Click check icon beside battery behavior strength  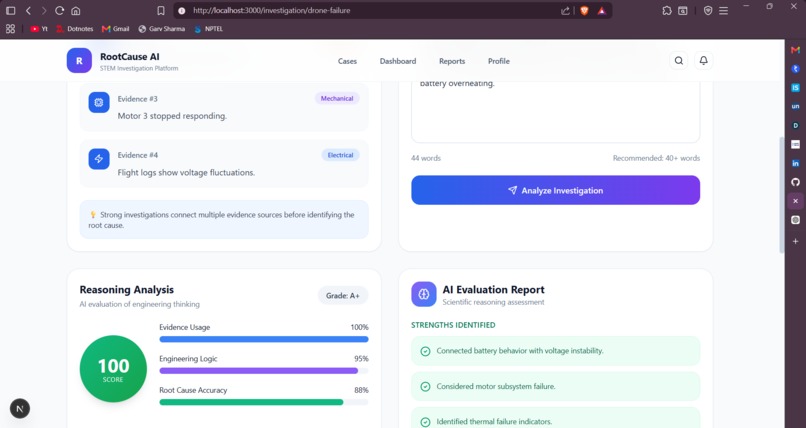(x=425, y=351)
